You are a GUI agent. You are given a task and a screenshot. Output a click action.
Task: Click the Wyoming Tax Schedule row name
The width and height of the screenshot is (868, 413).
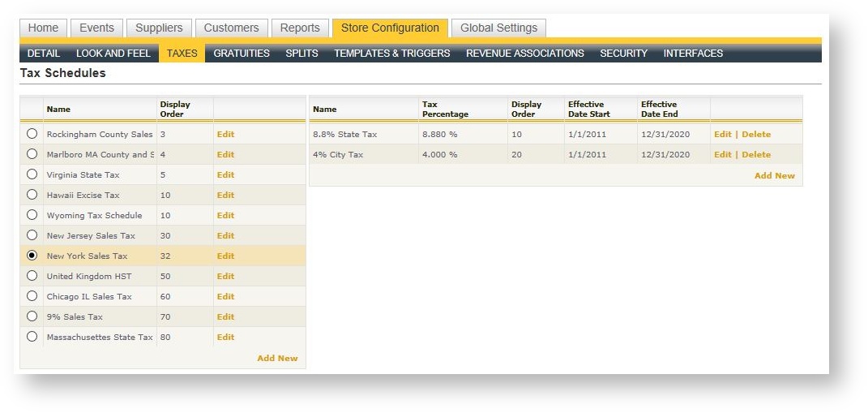[94, 215]
